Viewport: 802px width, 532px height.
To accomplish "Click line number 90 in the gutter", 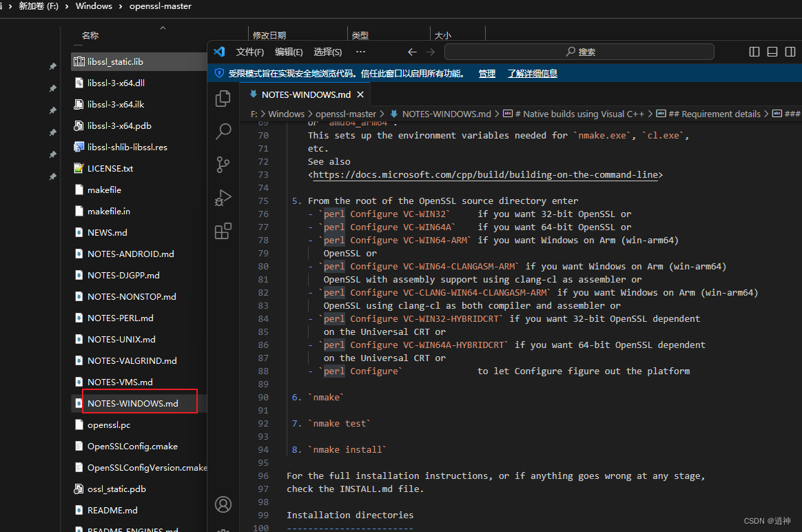I will (263, 397).
